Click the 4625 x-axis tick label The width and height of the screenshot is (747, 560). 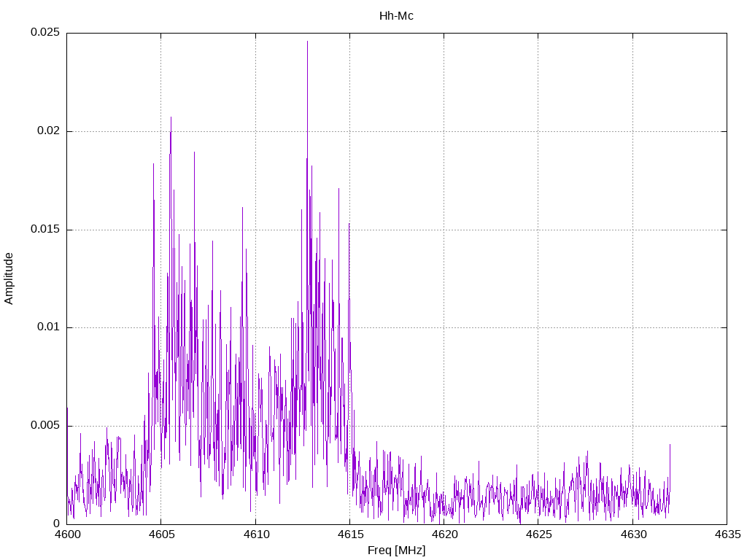[x=538, y=535]
